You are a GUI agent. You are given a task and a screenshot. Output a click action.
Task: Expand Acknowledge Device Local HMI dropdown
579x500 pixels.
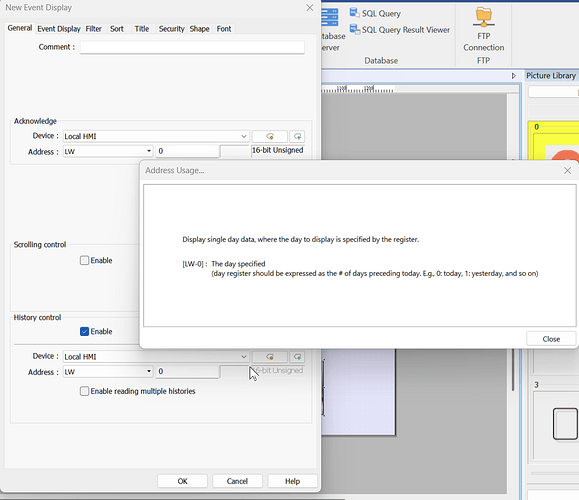pyautogui.click(x=156, y=136)
